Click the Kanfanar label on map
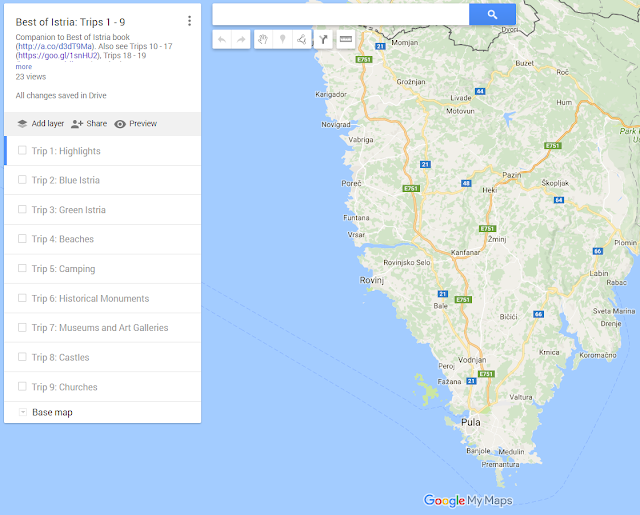640x515 pixels. coord(465,253)
